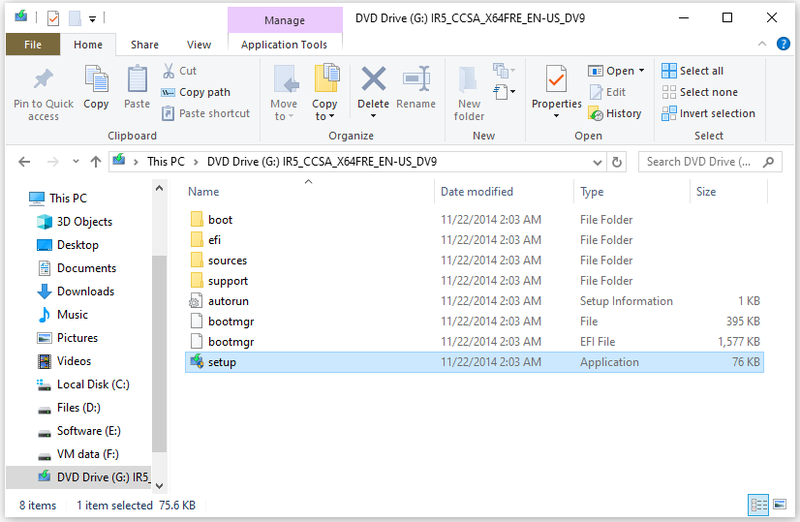Screen dimensions: 800x522
Task: Select the autorun file
Action: point(474,301)
